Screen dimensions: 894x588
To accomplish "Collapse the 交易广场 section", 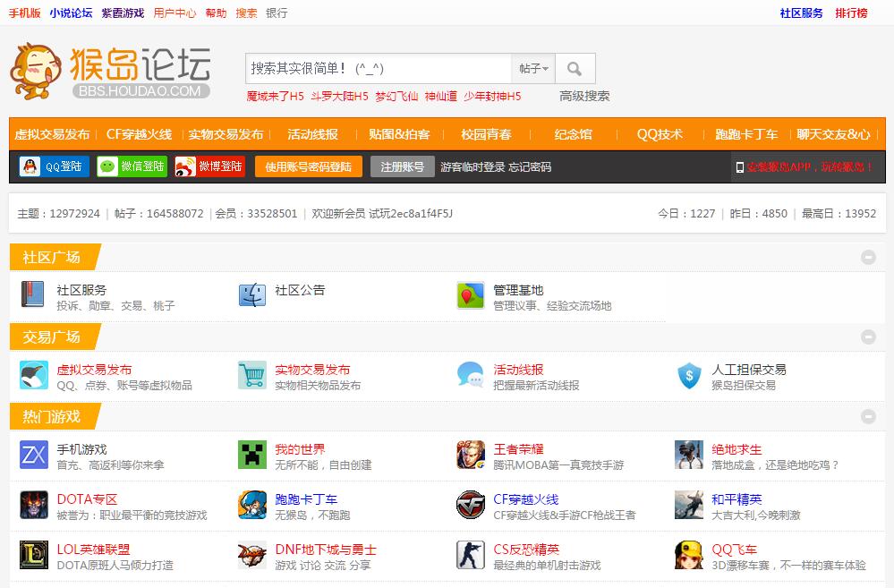I will (867, 337).
